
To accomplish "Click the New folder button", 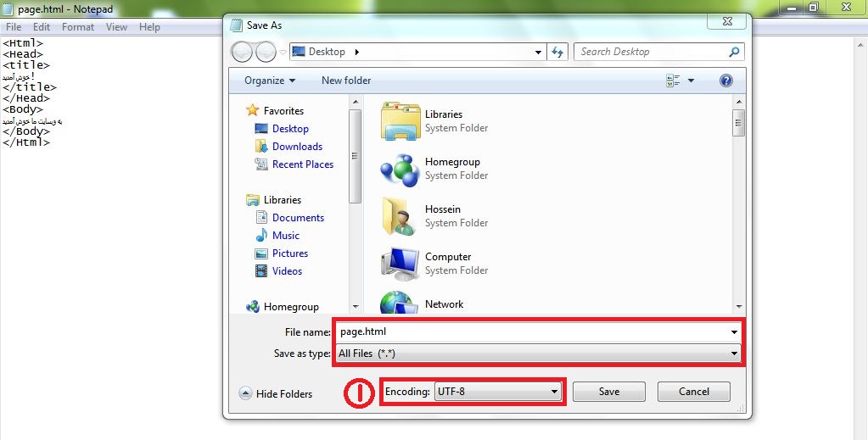I will [x=346, y=81].
